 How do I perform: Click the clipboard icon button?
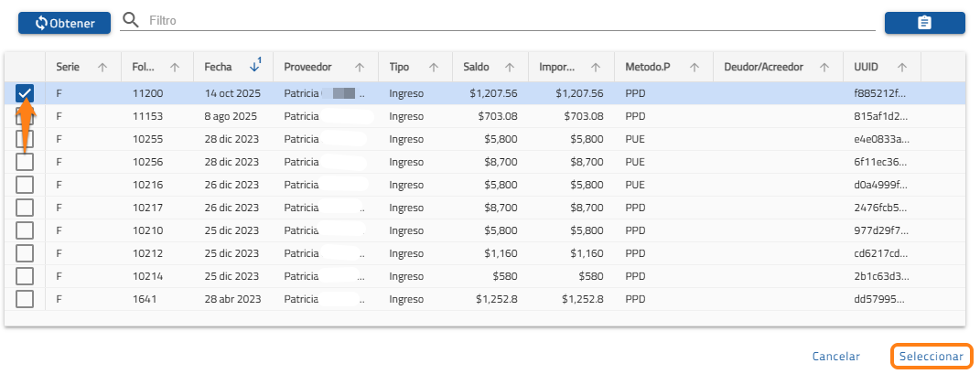coord(924,23)
